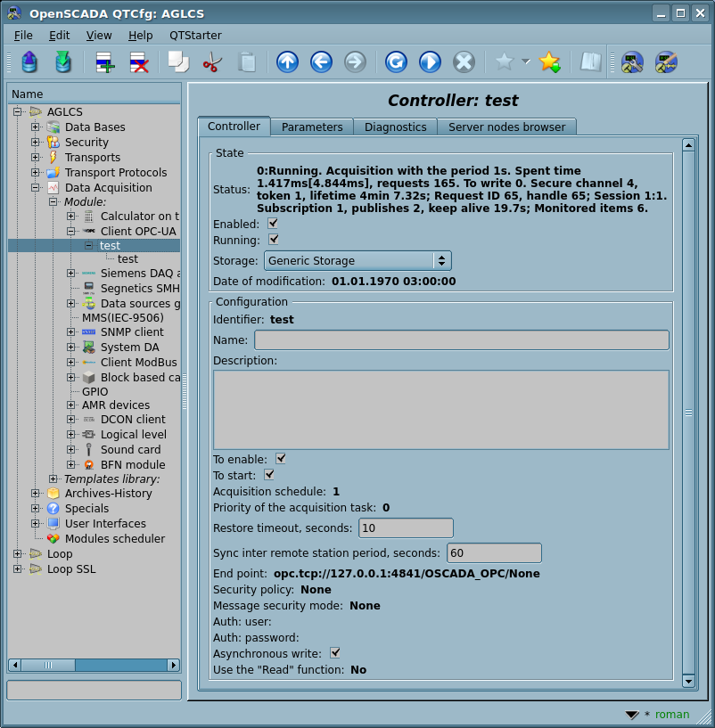
Task: Click the Add item toolbar icon
Action: click(x=106, y=62)
